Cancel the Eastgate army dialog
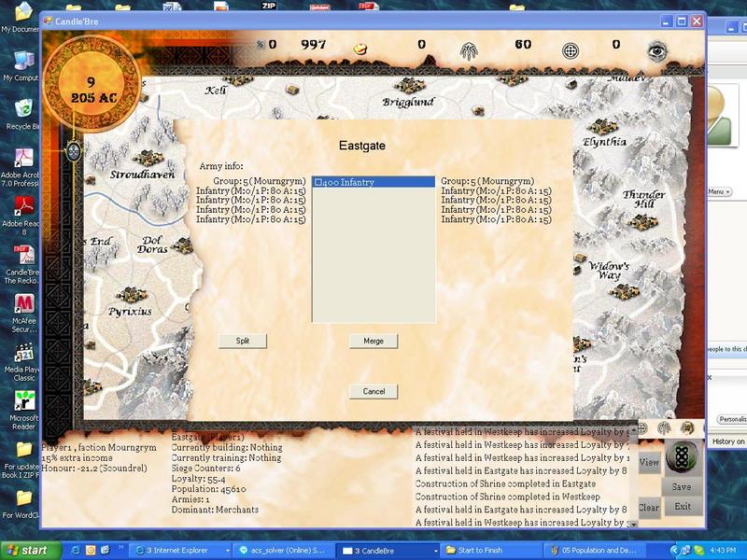The height and width of the screenshot is (560, 747). [373, 391]
